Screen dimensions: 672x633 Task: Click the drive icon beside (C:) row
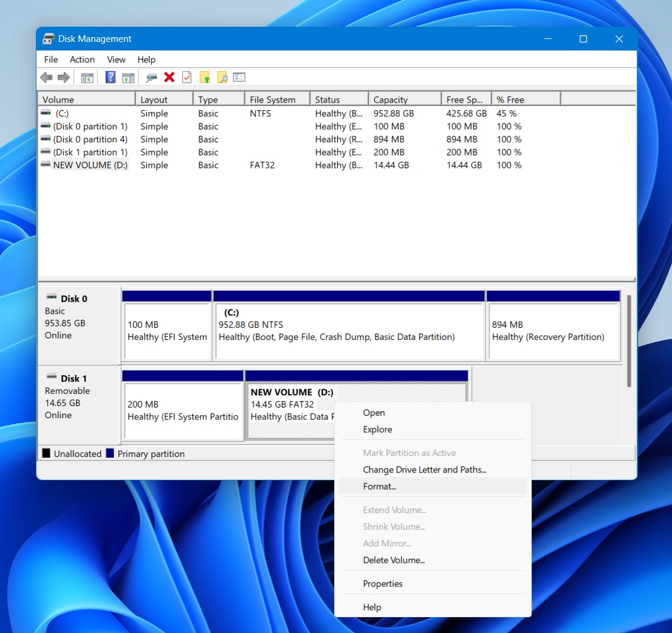46,112
